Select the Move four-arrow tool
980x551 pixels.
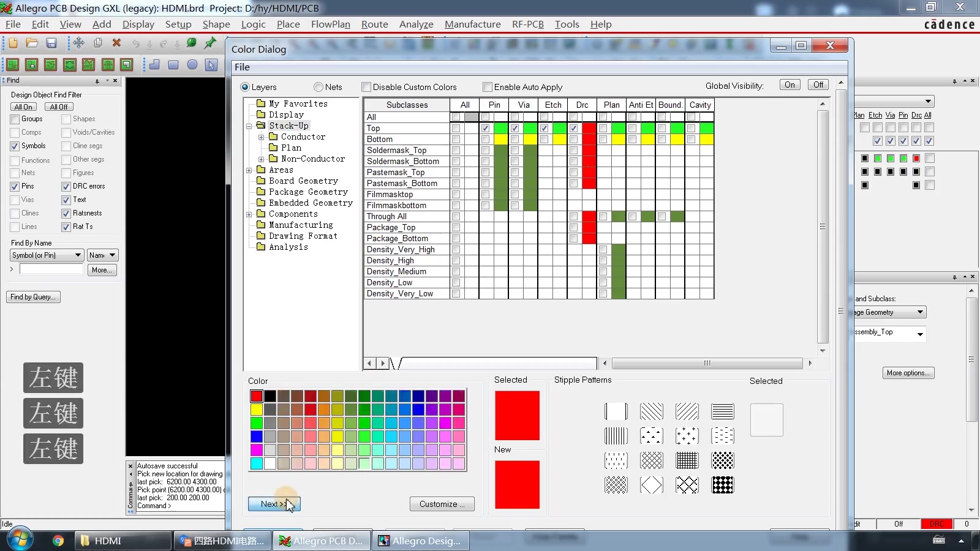(78, 43)
